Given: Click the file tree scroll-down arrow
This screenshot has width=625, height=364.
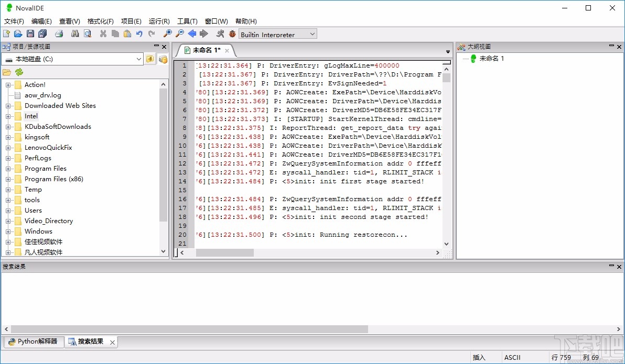Looking at the screenshot, I should [163, 251].
